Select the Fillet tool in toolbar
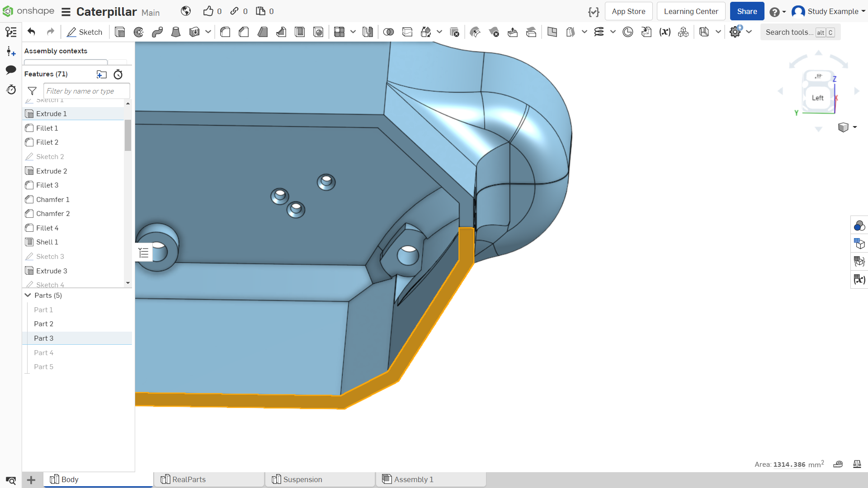Screen dimensions: 868x488 [225, 32]
